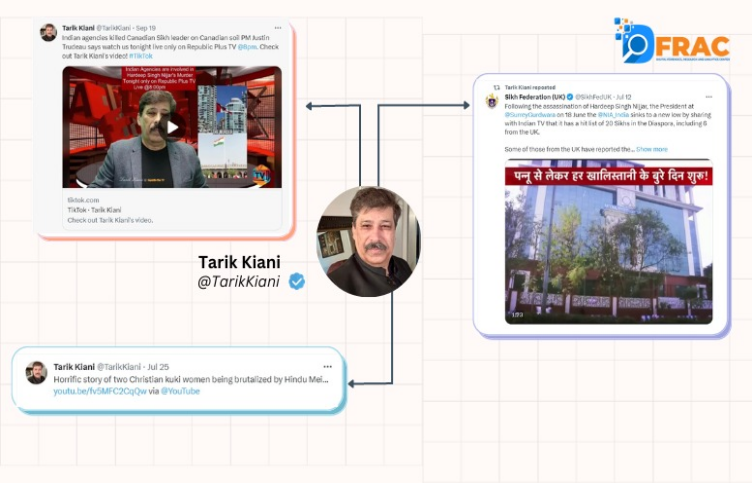Click the Sep 19 tweet date
Viewport: 752px width, 483px height.
pos(146,28)
